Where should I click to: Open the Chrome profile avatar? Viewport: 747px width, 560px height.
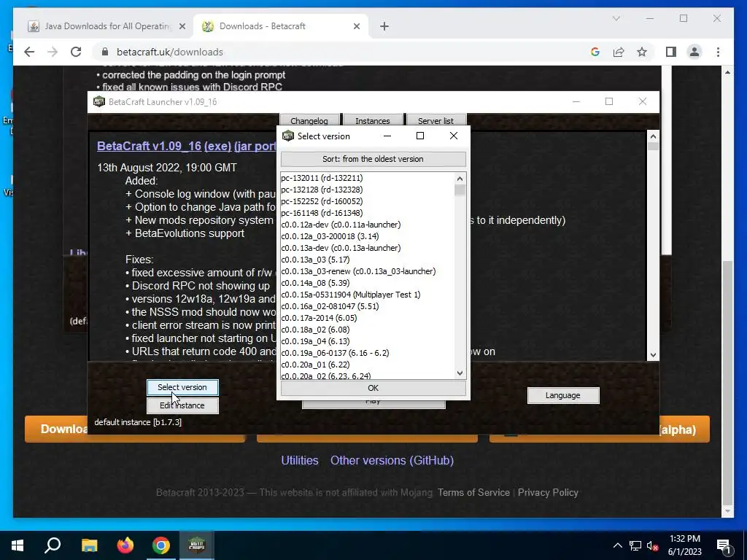(694, 52)
